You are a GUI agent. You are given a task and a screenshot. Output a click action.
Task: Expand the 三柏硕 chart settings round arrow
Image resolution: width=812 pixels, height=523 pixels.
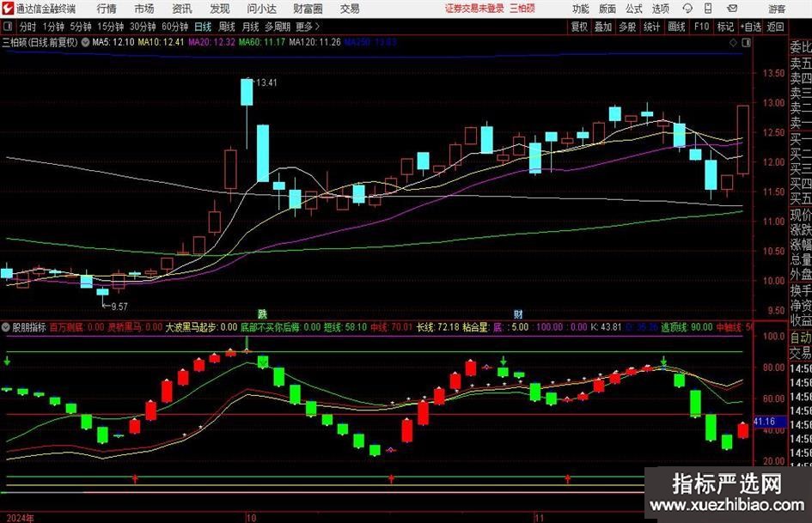(x=85, y=42)
